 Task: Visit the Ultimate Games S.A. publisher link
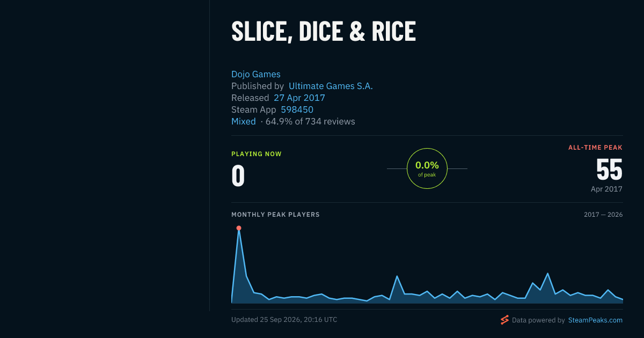331,86
